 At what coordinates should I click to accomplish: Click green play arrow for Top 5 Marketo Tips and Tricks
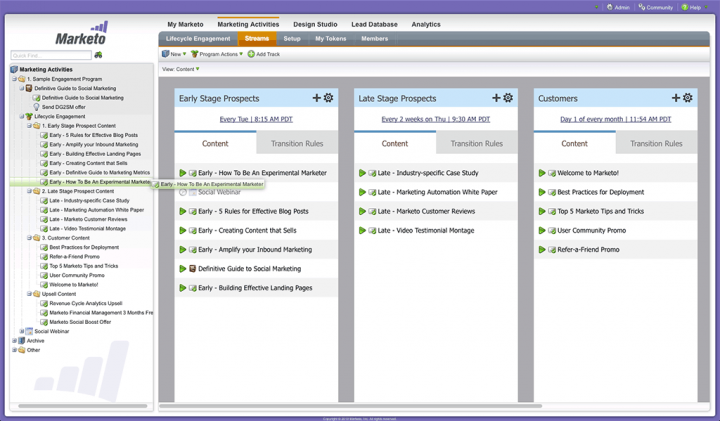click(x=542, y=211)
